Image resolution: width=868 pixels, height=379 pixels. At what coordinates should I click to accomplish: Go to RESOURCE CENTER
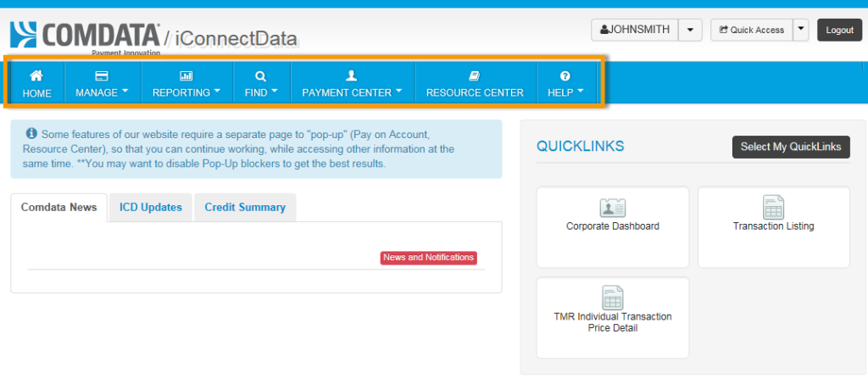475,82
